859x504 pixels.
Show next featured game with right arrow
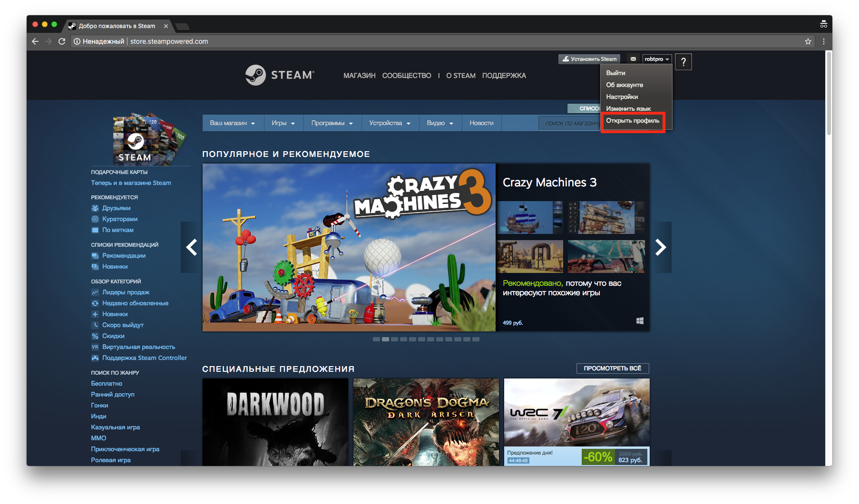click(661, 247)
